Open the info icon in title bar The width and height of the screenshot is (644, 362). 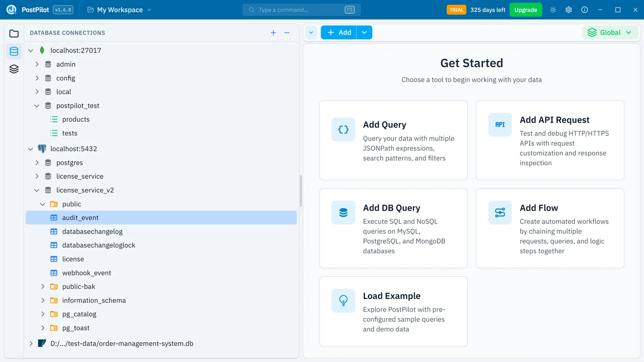point(584,10)
